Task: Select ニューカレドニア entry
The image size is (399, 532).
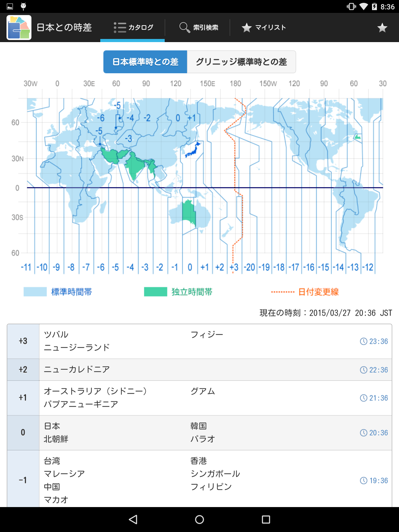Action: pos(77,369)
